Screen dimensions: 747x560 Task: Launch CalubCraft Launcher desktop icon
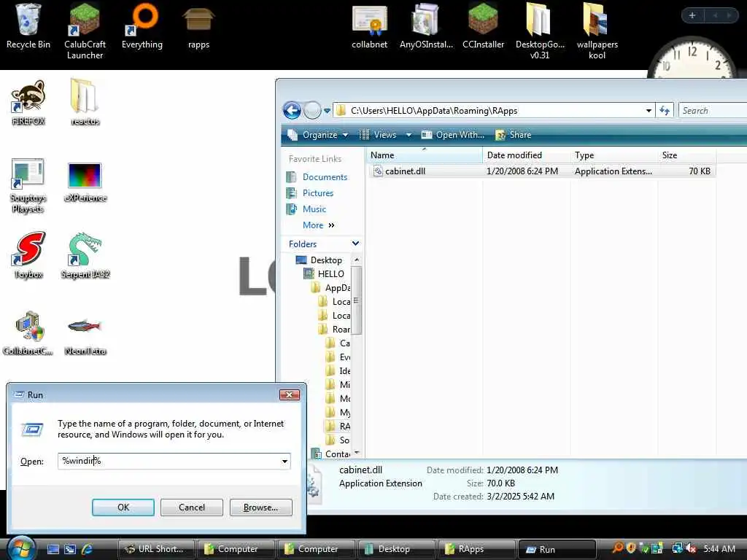tap(85, 31)
